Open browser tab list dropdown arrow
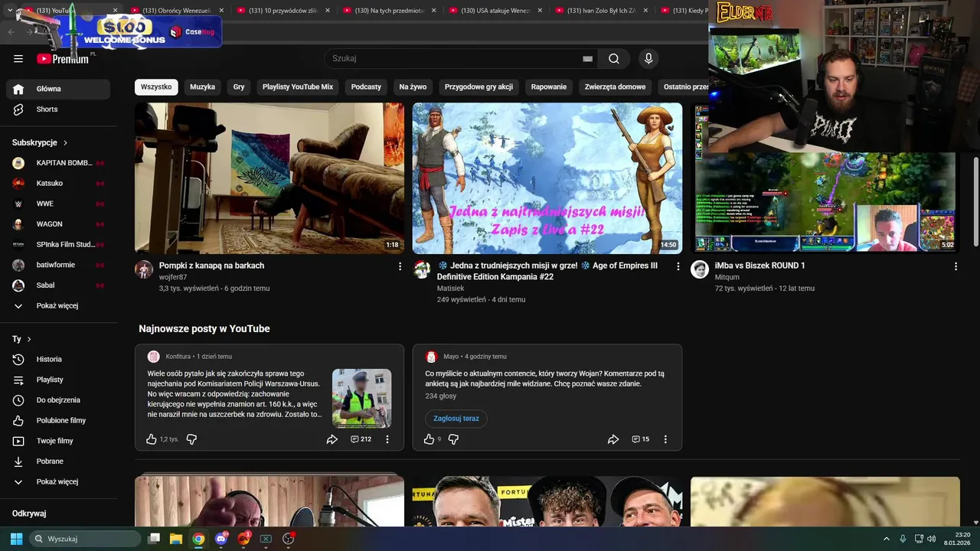 click(x=9, y=11)
